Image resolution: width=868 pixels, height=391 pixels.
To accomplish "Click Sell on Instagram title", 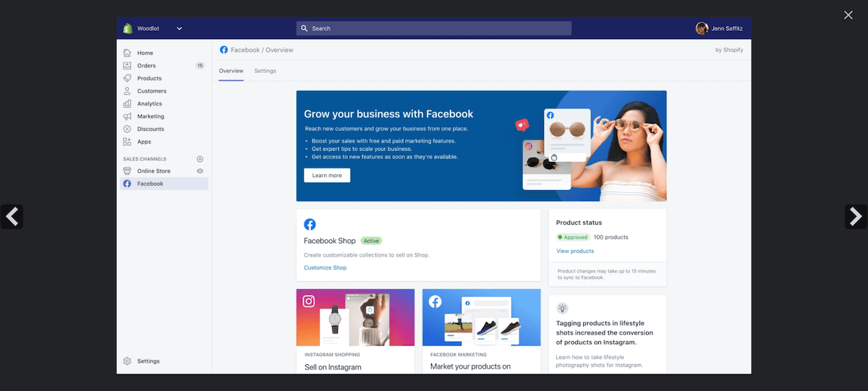I will coord(333,367).
